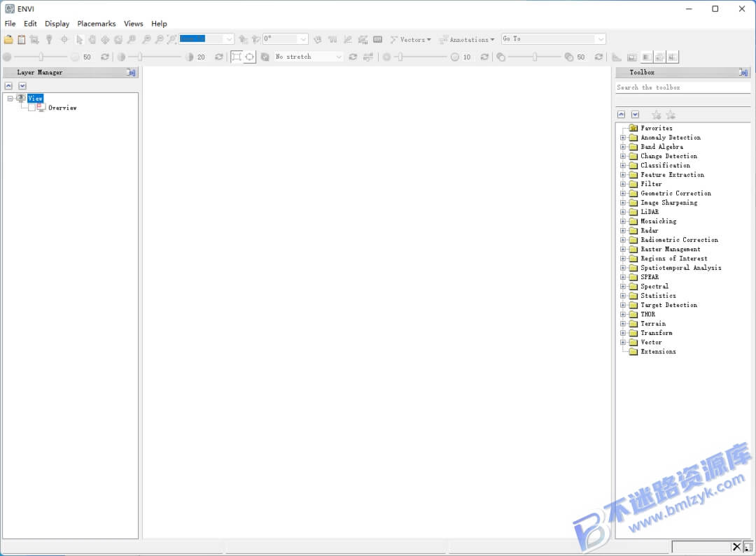Reset the contrast value of 20
The height and width of the screenshot is (556, 756).
[219, 57]
